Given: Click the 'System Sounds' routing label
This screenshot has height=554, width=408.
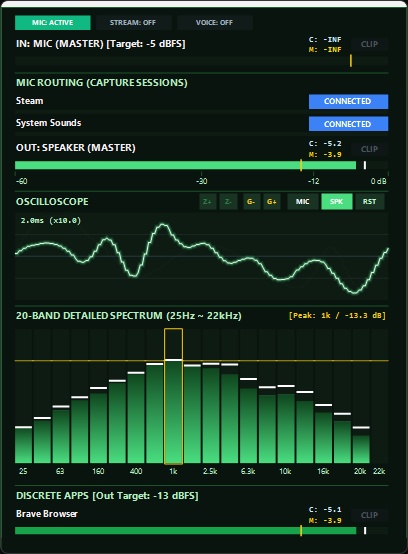Looking at the screenshot, I should point(48,123).
